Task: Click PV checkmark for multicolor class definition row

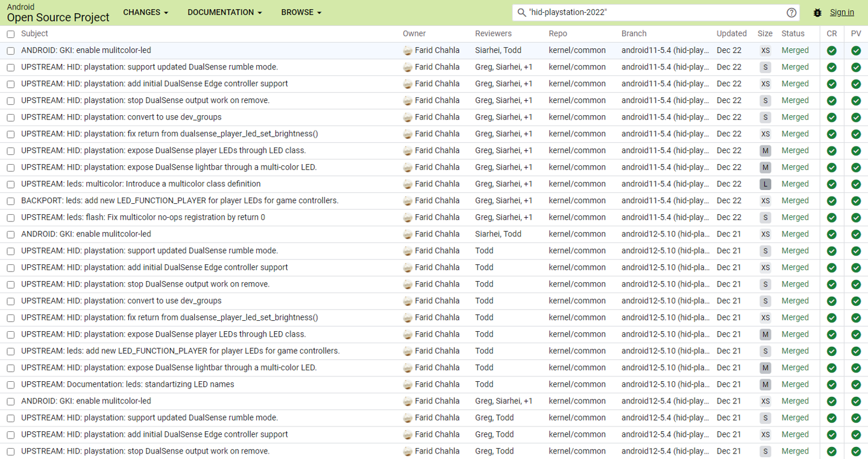Action: (856, 184)
